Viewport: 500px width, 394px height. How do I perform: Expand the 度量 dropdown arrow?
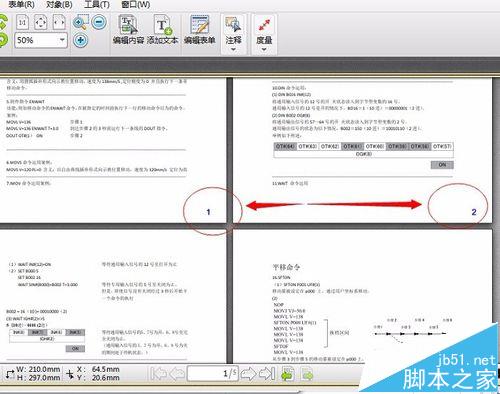(x=264, y=49)
